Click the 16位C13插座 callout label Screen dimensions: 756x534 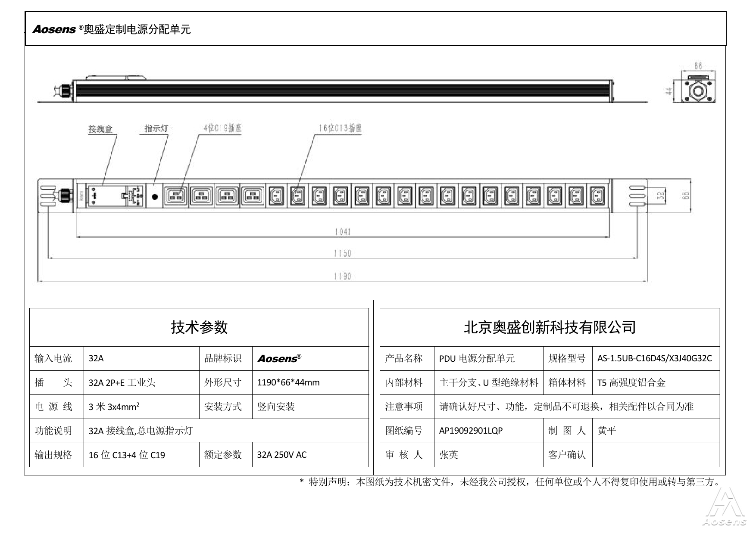pyautogui.click(x=340, y=128)
